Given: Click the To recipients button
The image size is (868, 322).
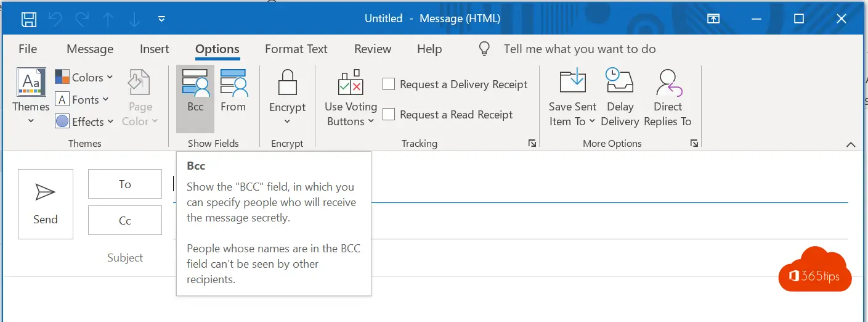Looking at the screenshot, I should [x=125, y=184].
